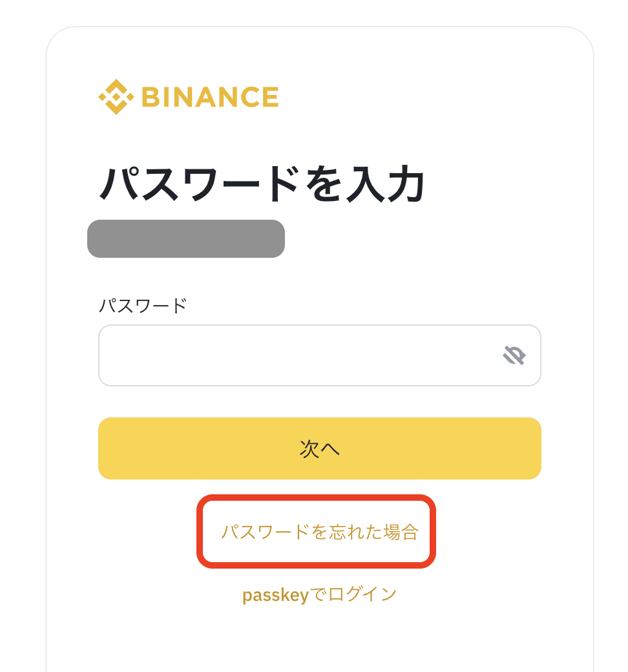Proceed with the 次へ submit button
This screenshot has height=672, width=628.
point(319,448)
